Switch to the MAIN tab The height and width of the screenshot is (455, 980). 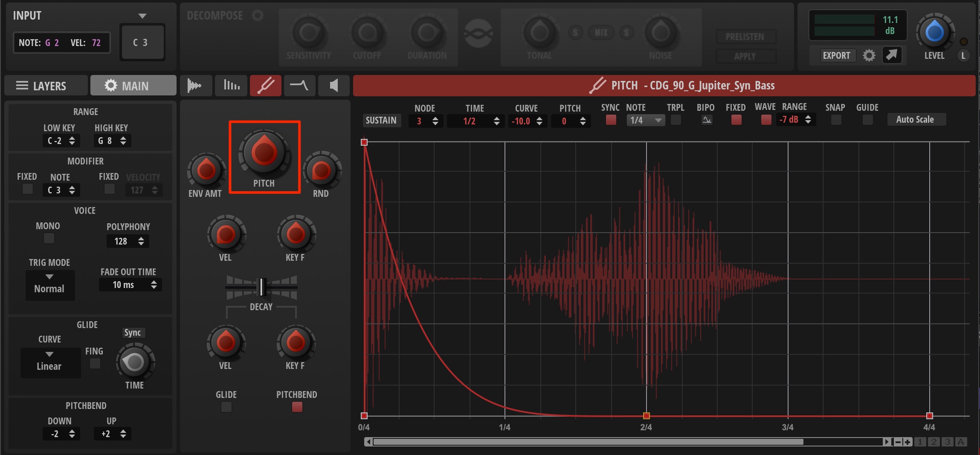[x=133, y=86]
